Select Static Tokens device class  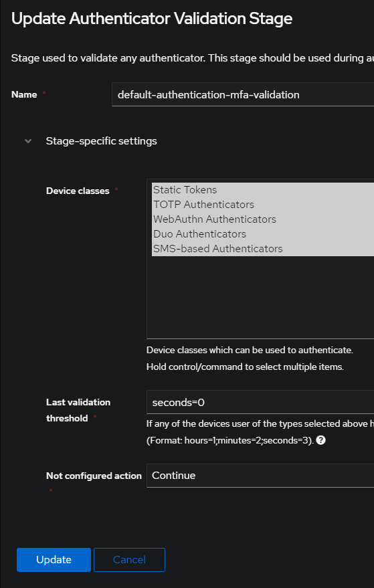tap(262, 190)
